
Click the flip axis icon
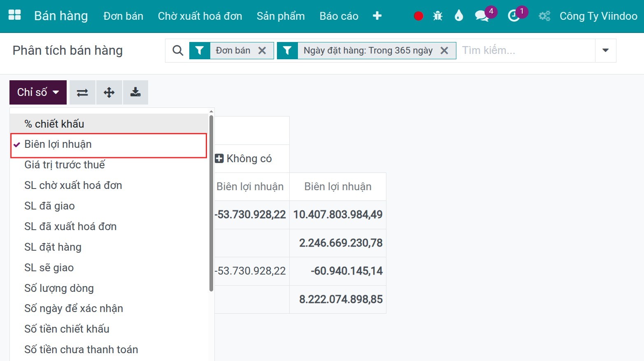coord(82,92)
